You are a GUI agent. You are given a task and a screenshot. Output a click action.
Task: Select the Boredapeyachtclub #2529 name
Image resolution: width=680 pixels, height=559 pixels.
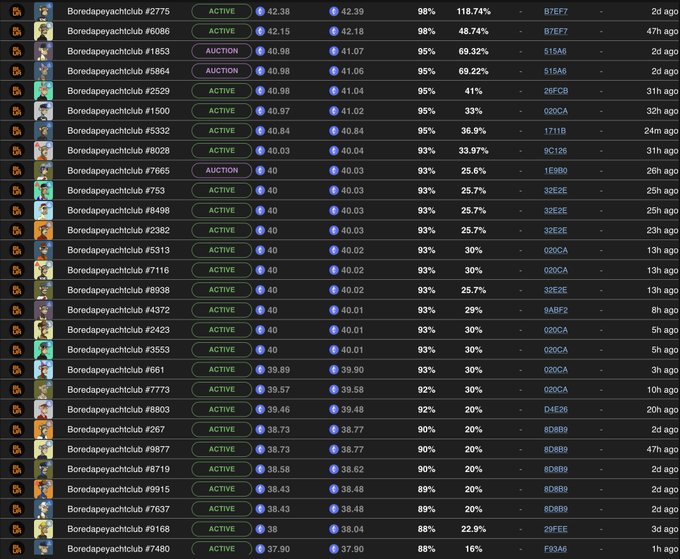pyautogui.click(x=118, y=91)
